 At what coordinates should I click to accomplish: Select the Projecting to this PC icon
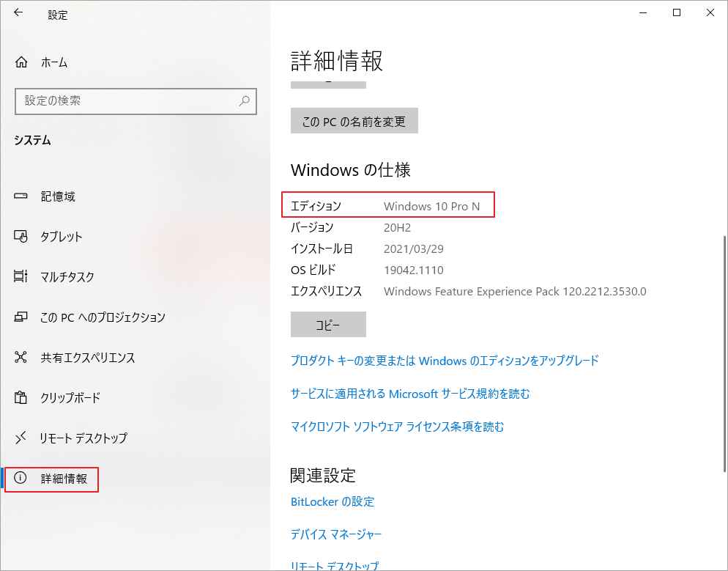23,317
